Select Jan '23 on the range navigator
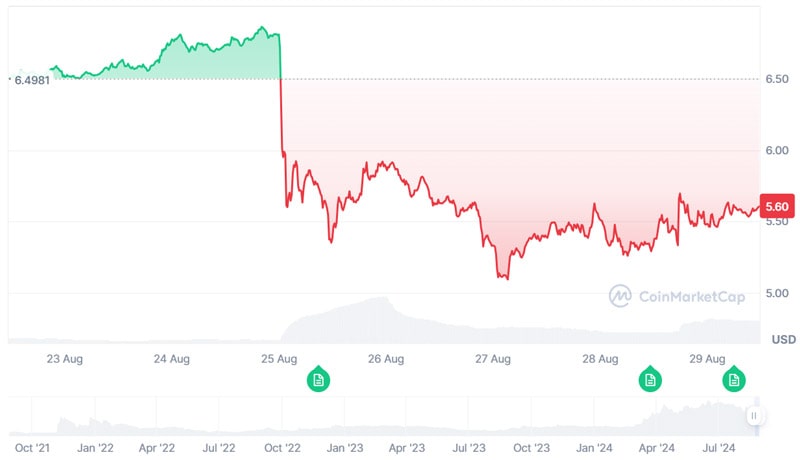This screenshot has width=800, height=460. (343, 449)
